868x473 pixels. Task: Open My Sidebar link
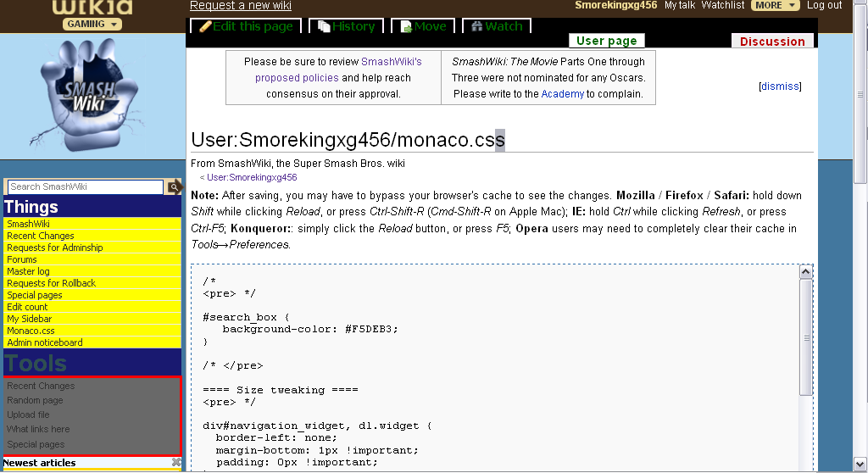(30, 319)
